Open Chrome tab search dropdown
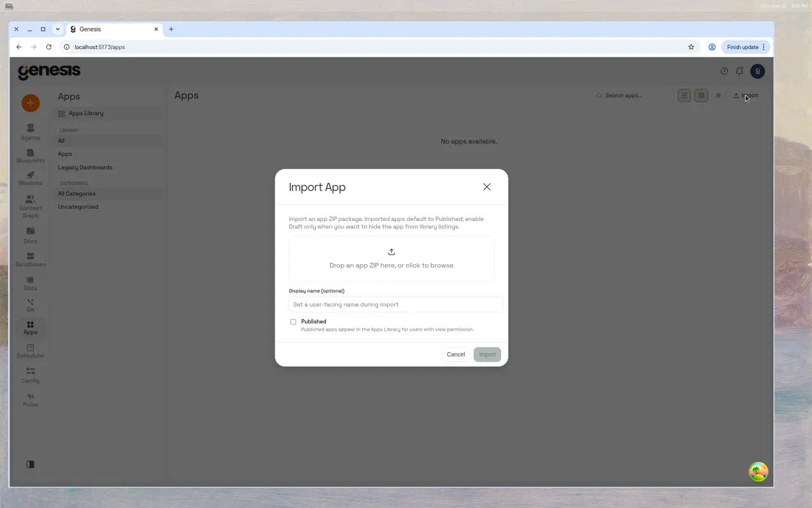 click(58, 29)
